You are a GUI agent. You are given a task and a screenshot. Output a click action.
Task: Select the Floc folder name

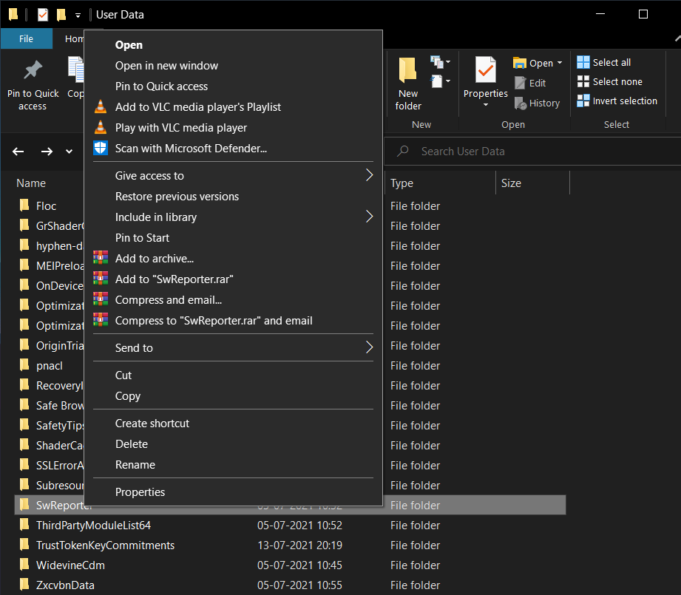click(46, 206)
